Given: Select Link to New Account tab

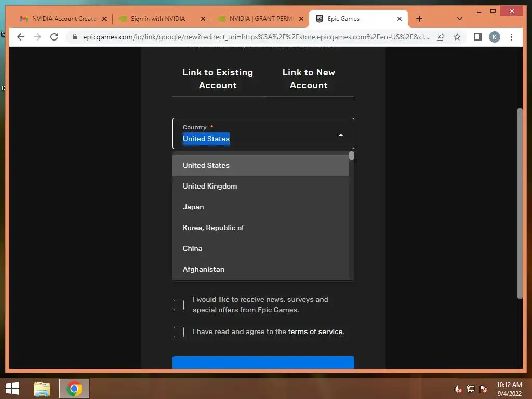Looking at the screenshot, I should coord(309,79).
